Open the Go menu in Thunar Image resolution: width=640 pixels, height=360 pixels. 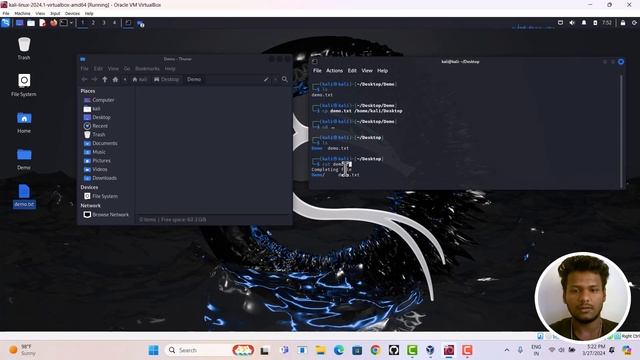point(127,69)
